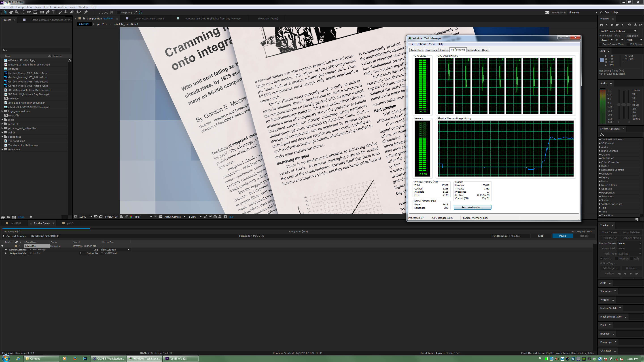644x362 pixels.
Task: Click the Info panel color swatch
Action: 602,60
